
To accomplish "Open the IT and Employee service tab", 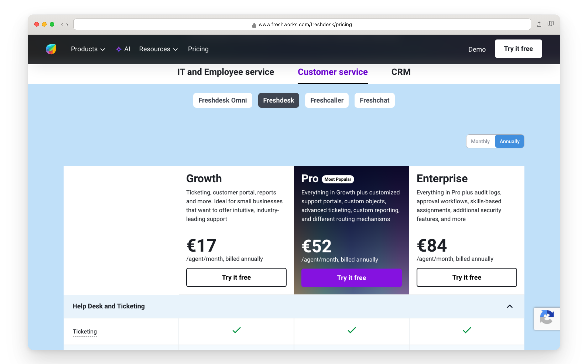I will tap(226, 72).
